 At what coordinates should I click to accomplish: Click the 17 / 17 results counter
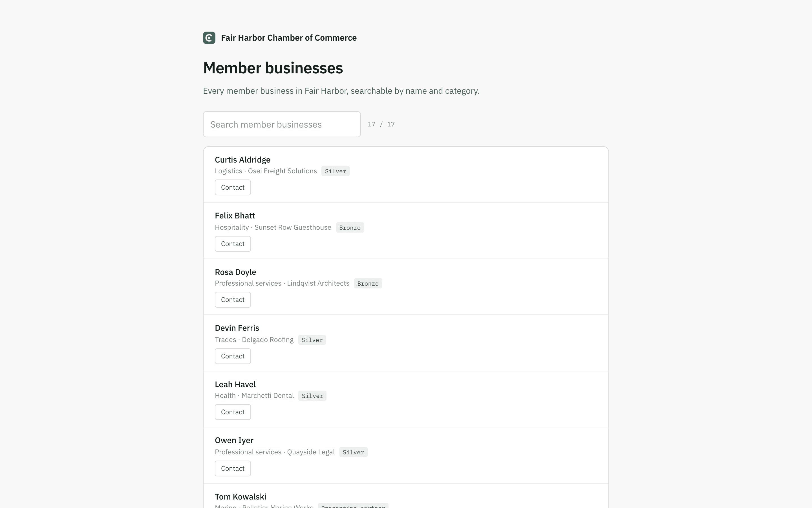point(381,124)
